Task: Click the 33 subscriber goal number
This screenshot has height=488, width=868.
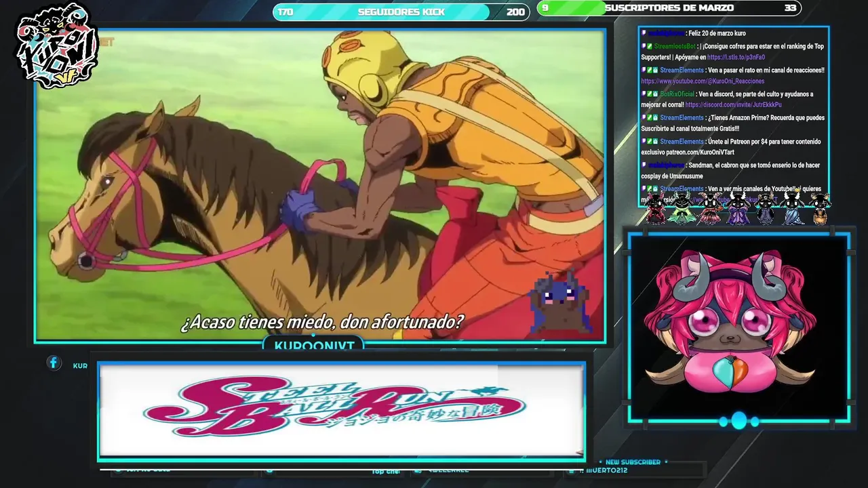Action: click(x=790, y=8)
